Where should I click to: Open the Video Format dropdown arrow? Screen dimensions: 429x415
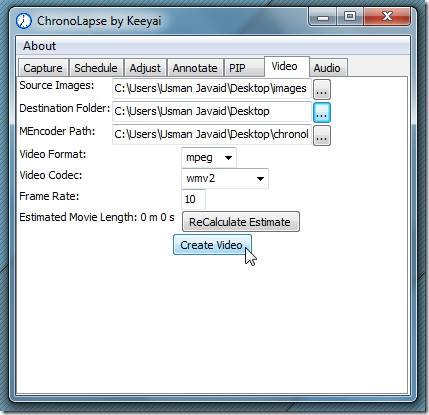click(x=228, y=158)
